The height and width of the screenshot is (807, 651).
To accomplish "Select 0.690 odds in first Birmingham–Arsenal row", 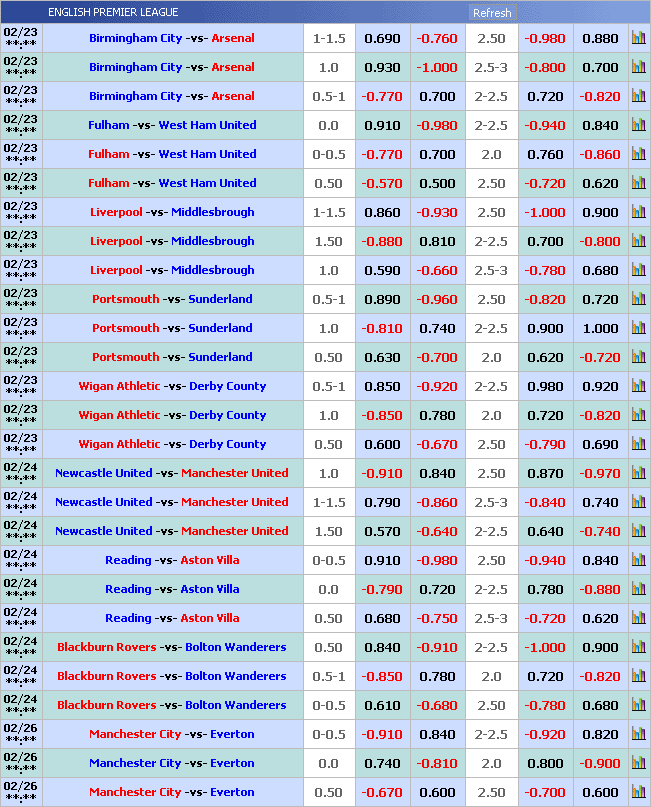I will point(382,39).
